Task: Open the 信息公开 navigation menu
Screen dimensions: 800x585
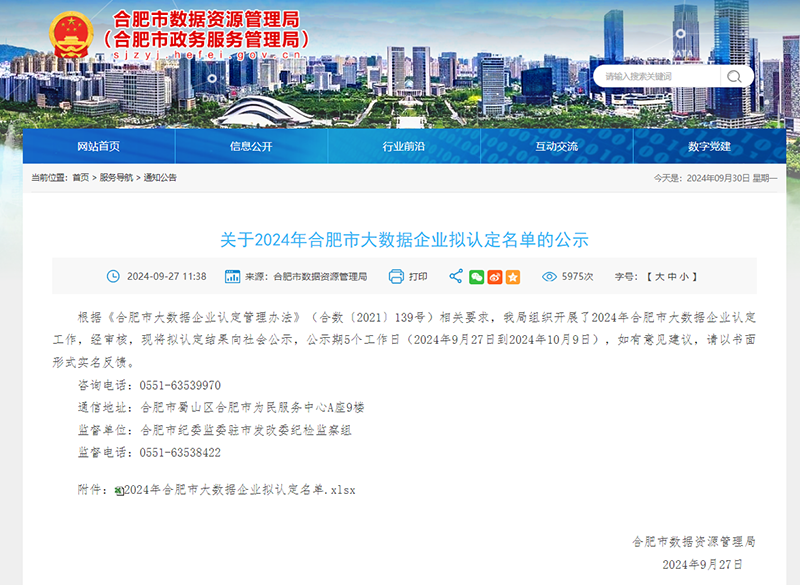Action: tap(251, 146)
